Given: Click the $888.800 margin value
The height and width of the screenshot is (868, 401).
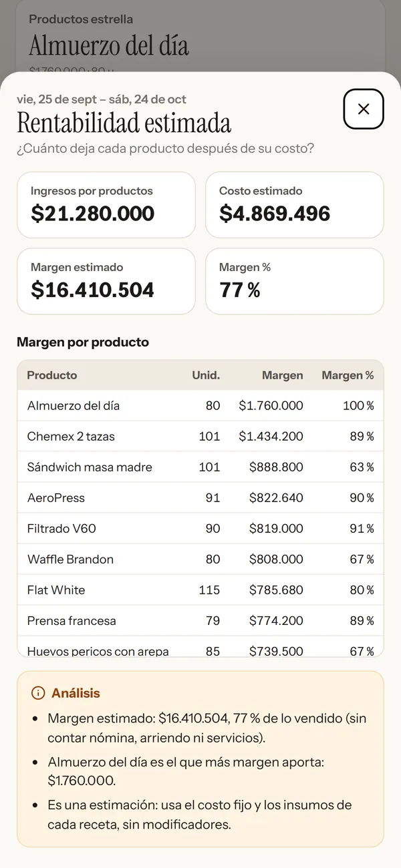Looking at the screenshot, I should [x=276, y=467].
